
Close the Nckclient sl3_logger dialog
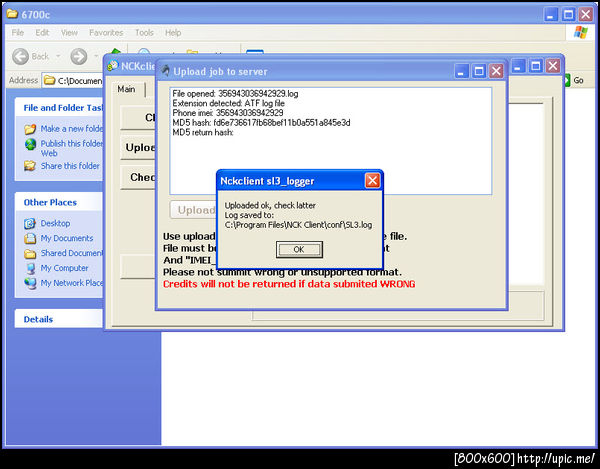point(372,181)
